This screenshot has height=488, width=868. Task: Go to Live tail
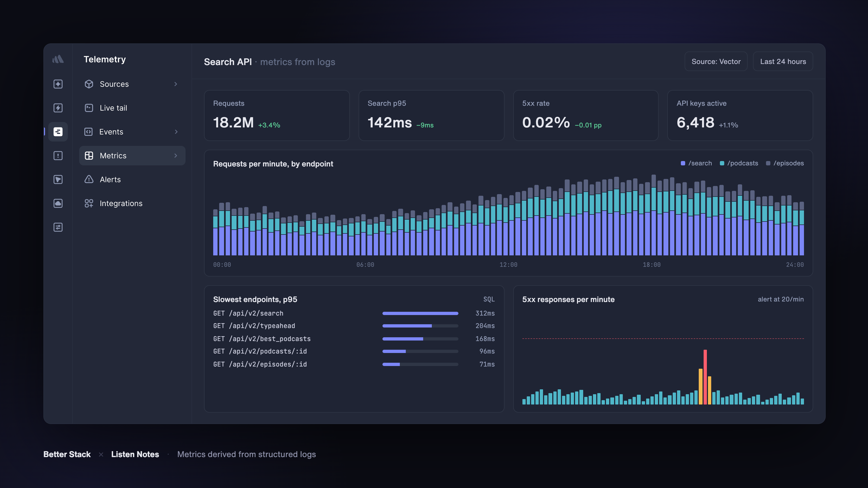pos(132,108)
